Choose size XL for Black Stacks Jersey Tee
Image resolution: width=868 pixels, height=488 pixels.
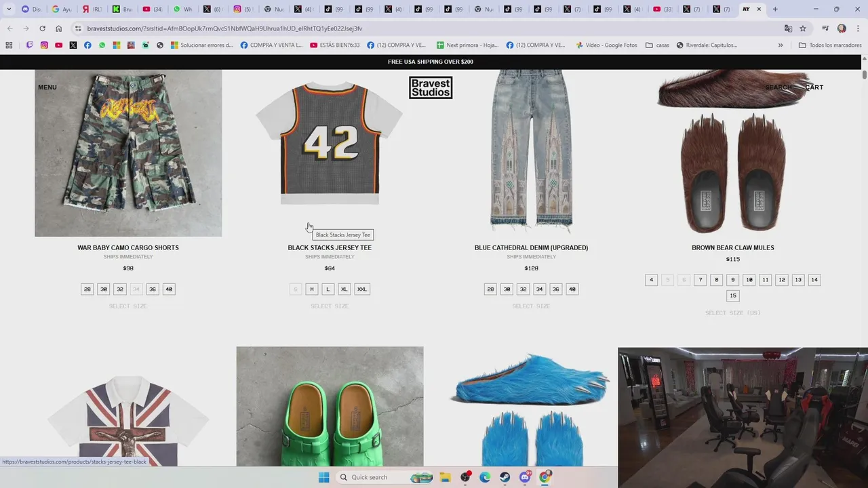click(x=344, y=289)
